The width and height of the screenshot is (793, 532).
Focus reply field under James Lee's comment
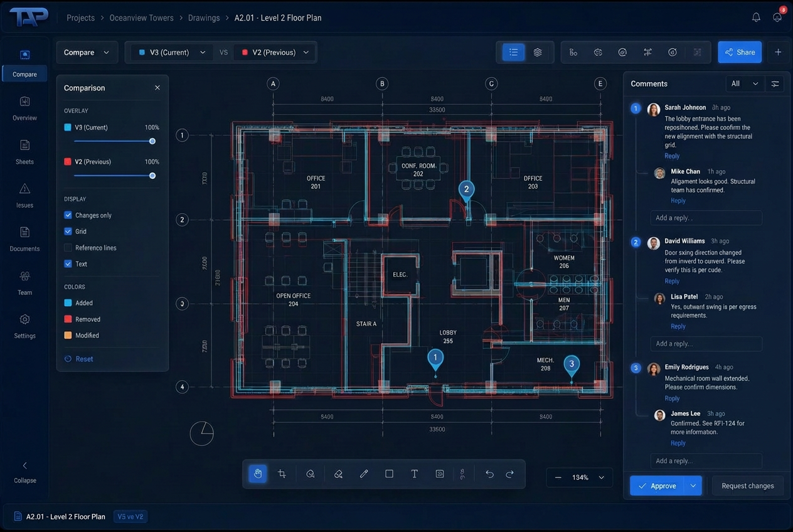[x=706, y=460]
